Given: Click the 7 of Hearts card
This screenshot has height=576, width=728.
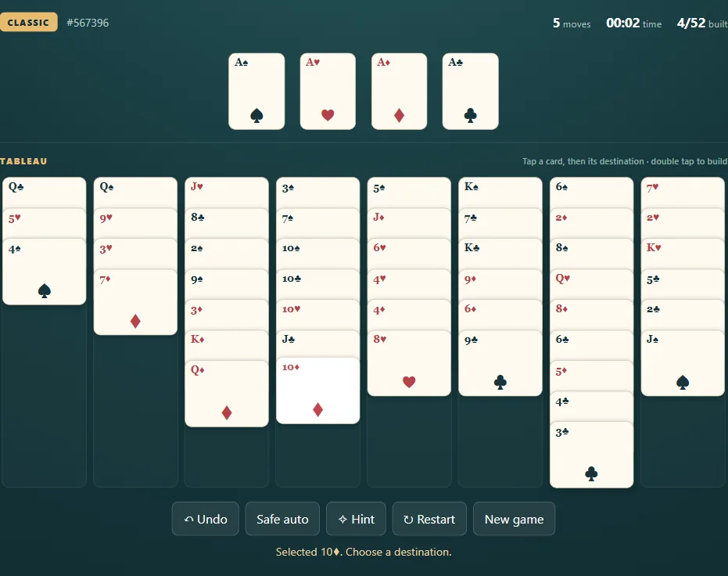Looking at the screenshot, I should pos(683,193).
